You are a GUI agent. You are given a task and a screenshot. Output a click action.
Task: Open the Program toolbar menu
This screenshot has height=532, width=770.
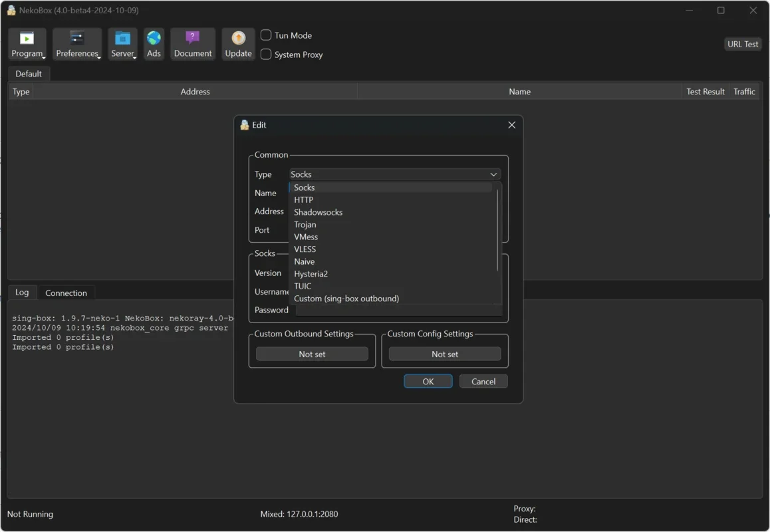tap(27, 44)
